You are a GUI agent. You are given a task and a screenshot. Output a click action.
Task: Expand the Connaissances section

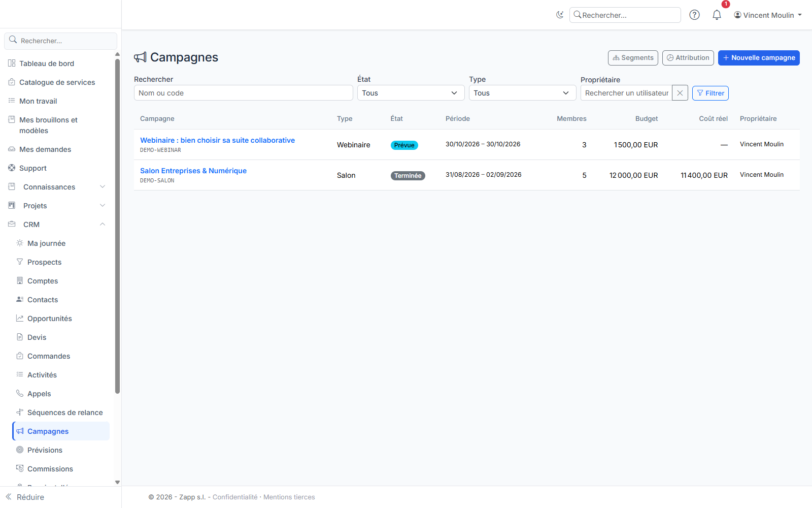[x=57, y=187]
